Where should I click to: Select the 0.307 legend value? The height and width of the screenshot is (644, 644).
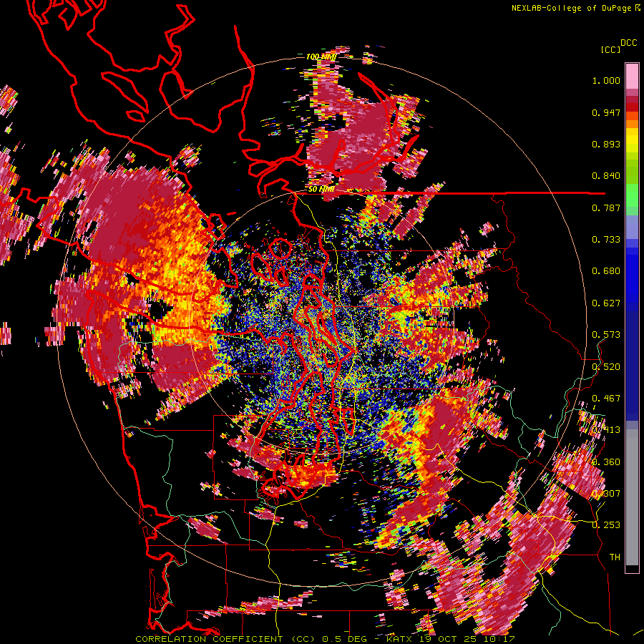click(606, 493)
